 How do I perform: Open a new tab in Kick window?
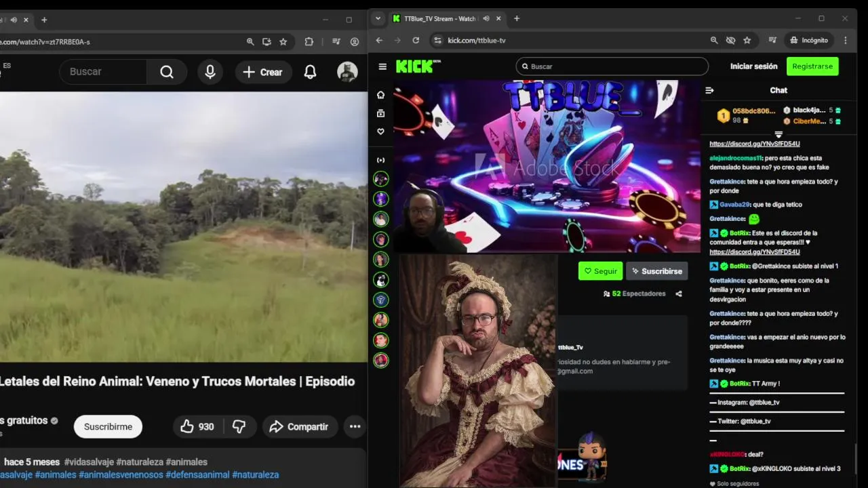tap(517, 19)
